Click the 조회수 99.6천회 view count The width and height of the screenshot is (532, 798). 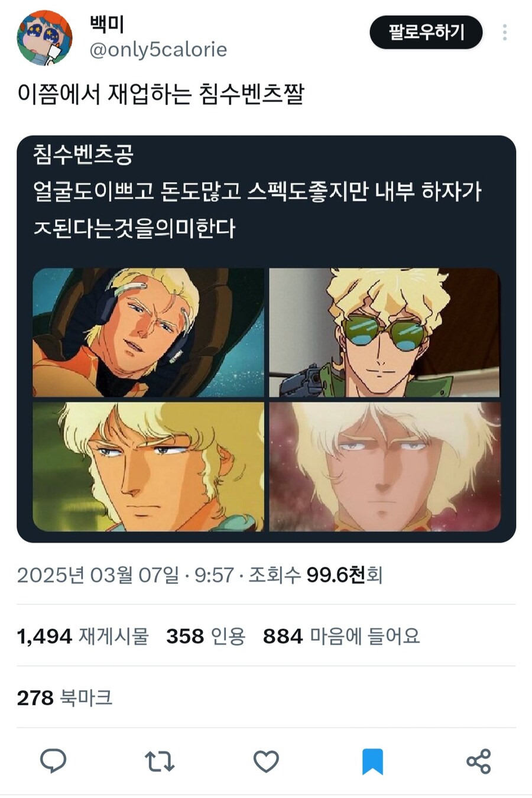(315, 575)
